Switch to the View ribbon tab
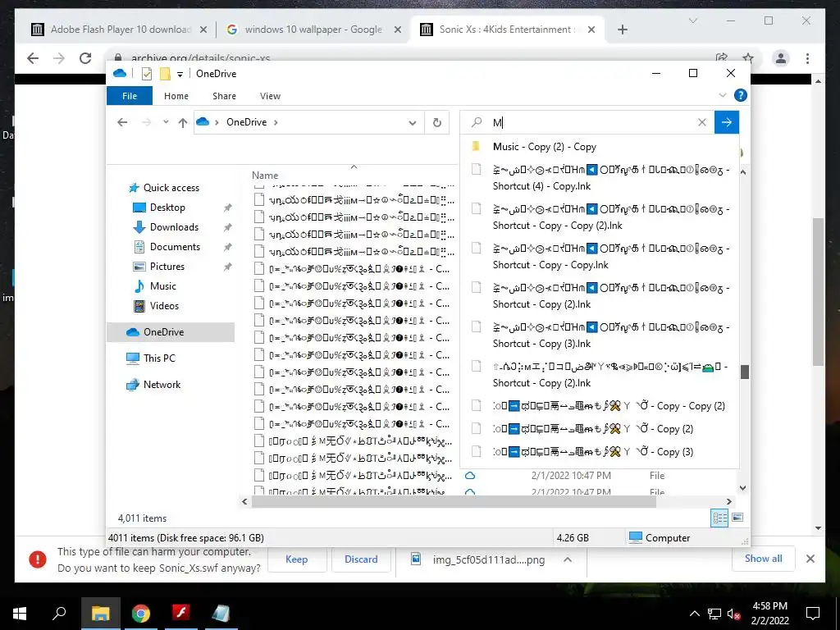 pos(270,96)
